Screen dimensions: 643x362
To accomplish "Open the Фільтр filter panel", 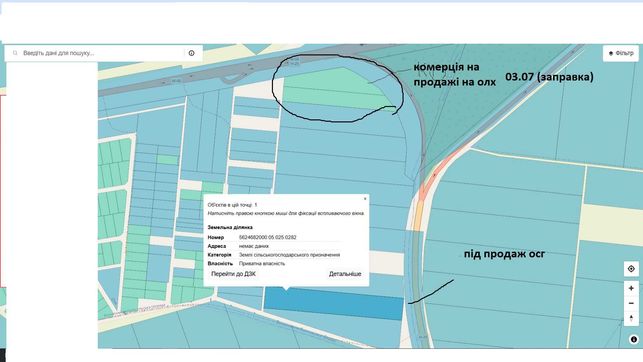I will (x=621, y=53).
